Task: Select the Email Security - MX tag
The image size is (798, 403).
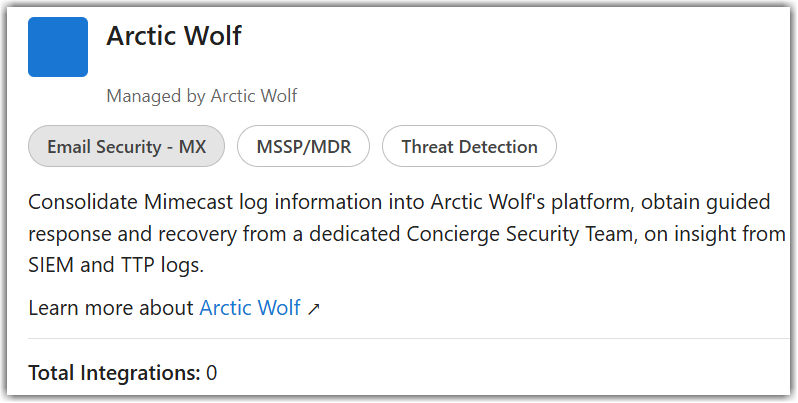Action: [x=127, y=146]
